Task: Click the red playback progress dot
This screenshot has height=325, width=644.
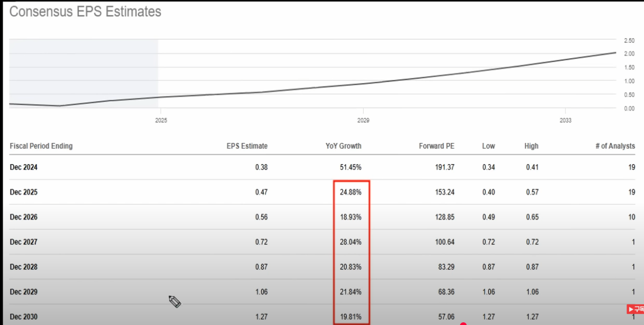Action: (x=463, y=323)
